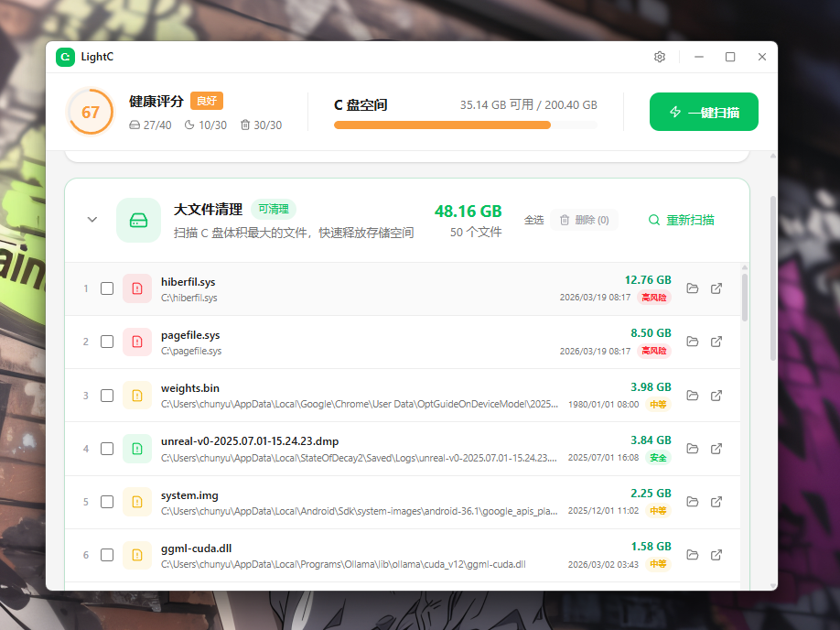Click the disk score icon beside 27/40

(x=135, y=125)
